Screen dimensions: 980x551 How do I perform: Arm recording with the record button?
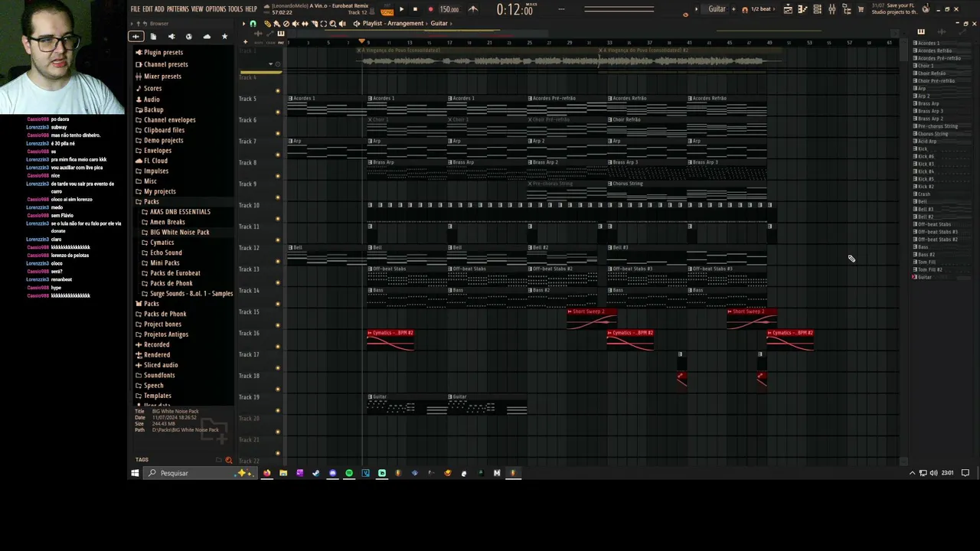click(430, 10)
